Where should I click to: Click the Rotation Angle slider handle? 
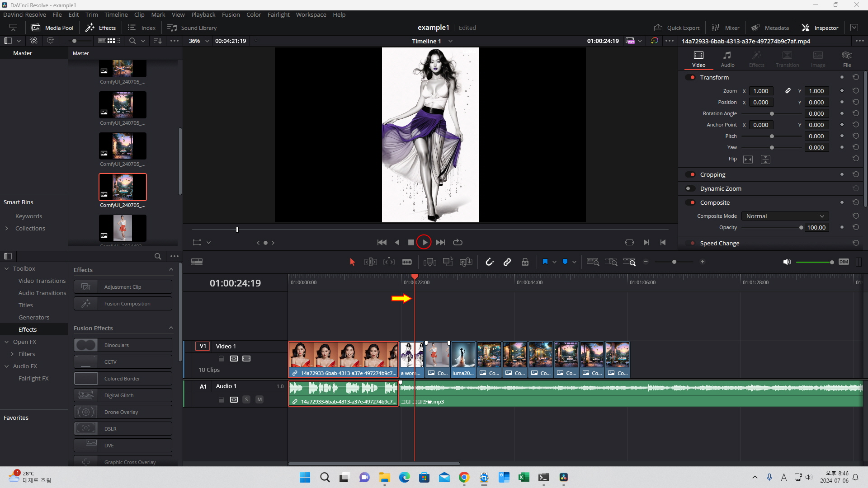(772, 114)
